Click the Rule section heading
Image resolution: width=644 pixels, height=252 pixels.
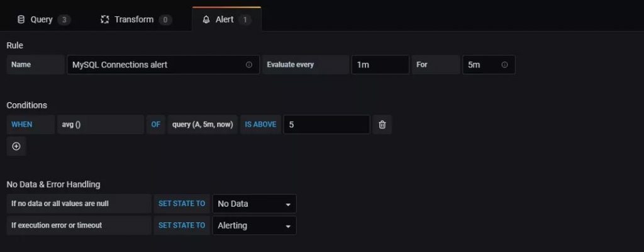point(15,45)
